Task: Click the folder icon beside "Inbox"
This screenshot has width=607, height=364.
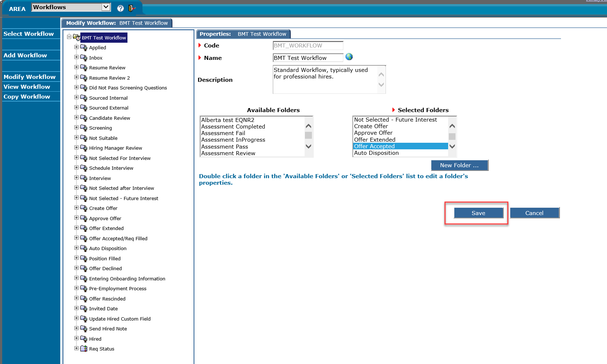Action: click(84, 58)
